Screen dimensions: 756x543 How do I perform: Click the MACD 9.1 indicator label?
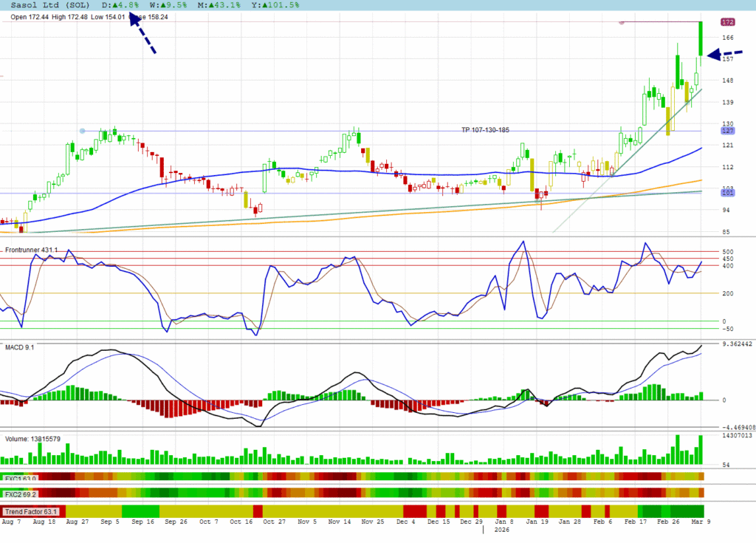pyautogui.click(x=19, y=347)
